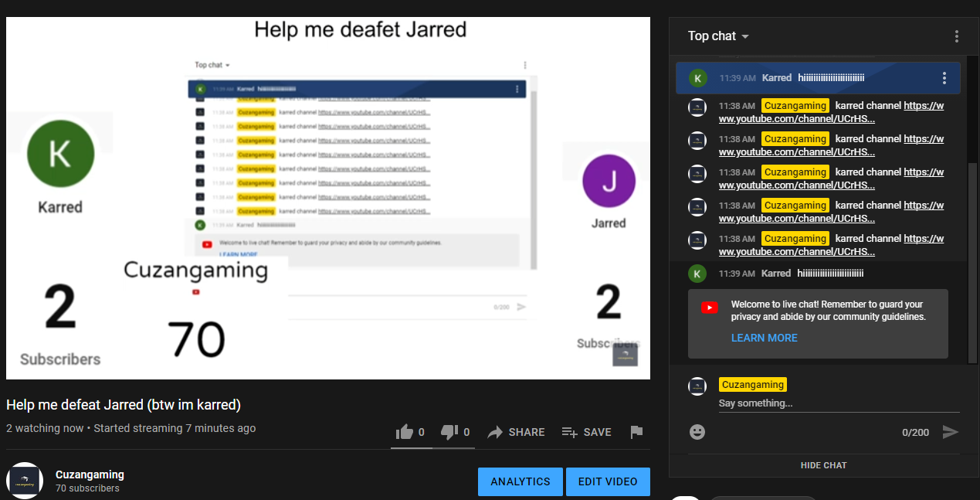Open Cuzangaming channel name link
Screen dimensions: 980x500
click(90, 474)
